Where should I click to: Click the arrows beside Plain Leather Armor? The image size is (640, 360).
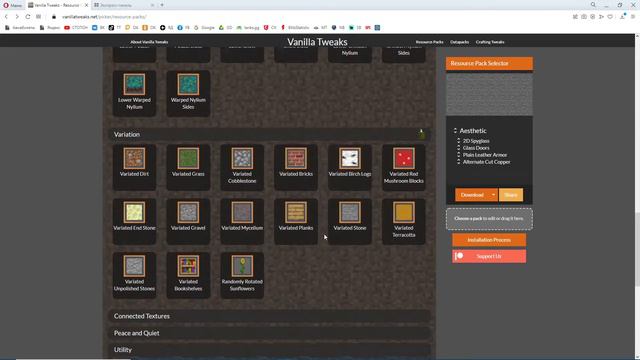(458, 155)
